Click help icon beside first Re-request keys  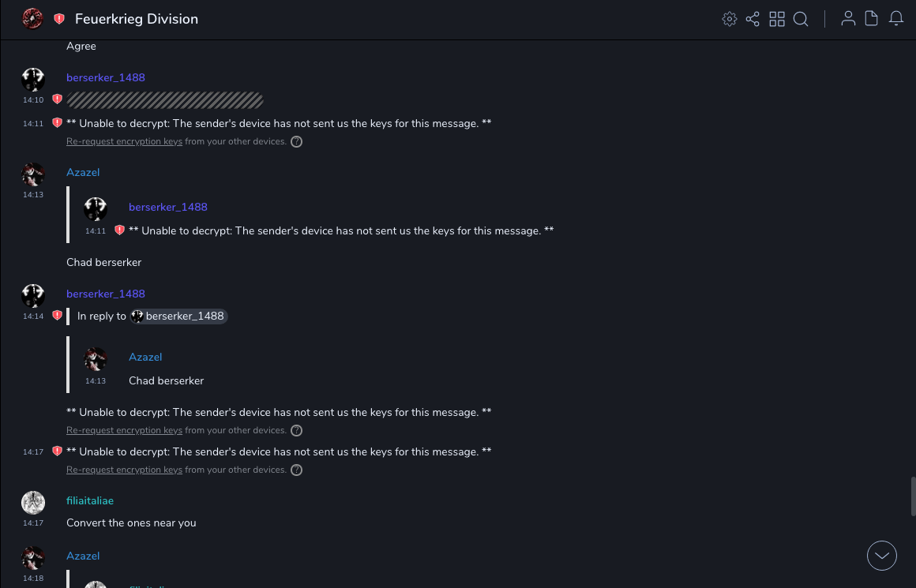click(296, 142)
